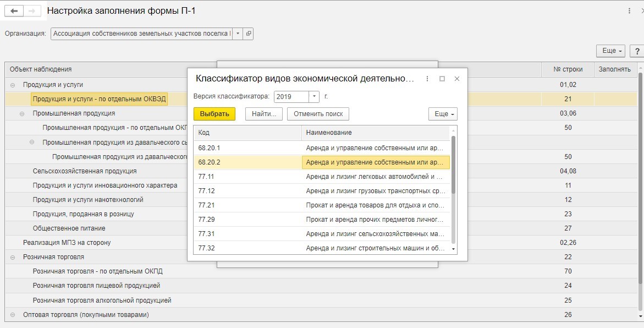Screen dimensions: 644x328
Task: Select classifier code 77.11
Action: pos(206,177)
